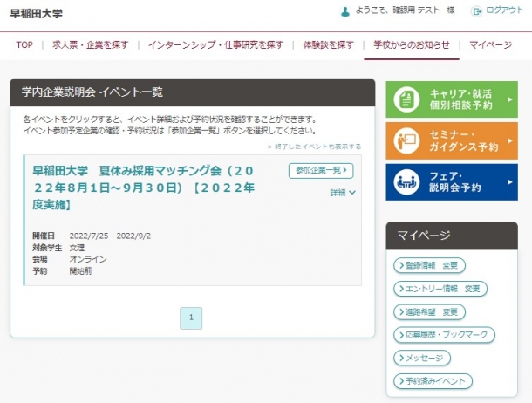Open エントリー情報 変更 button
Screen dimensions: 532x403
coord(440,289)
